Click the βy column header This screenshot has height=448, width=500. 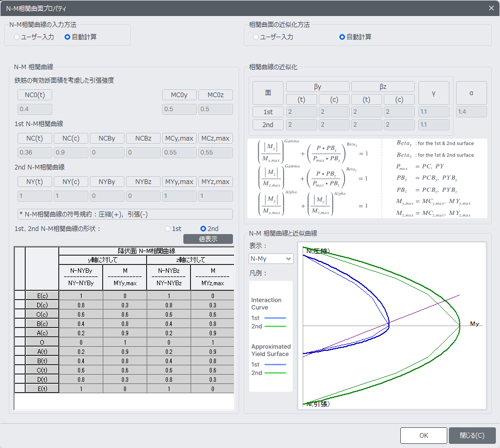(x=318, y=86)
